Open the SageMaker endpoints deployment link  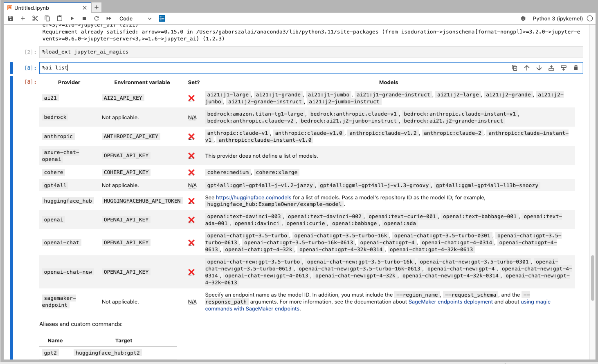[451, 301]
